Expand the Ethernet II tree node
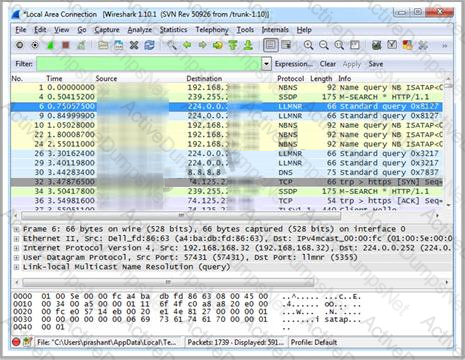This screenshot has height=360, width=465. click(16, 239)
